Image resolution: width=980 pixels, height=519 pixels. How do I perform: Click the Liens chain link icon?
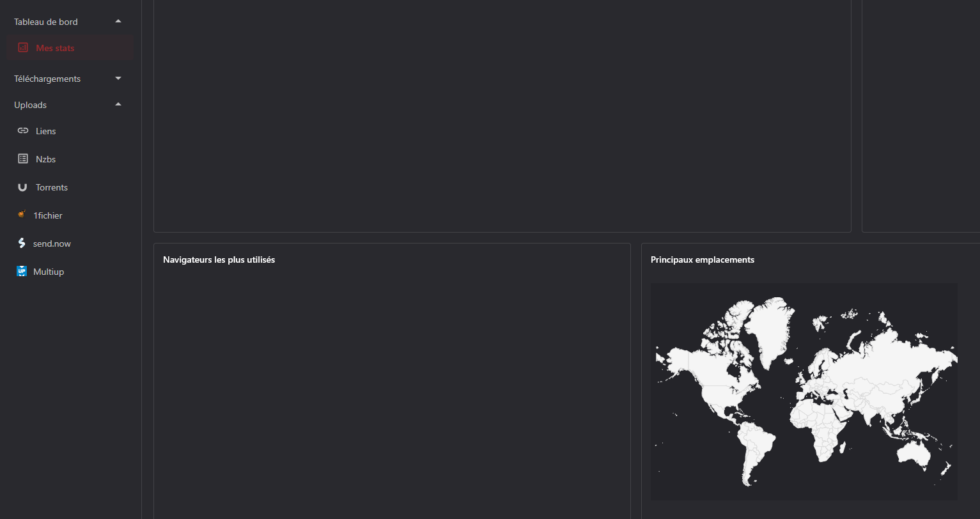point(23,130)
